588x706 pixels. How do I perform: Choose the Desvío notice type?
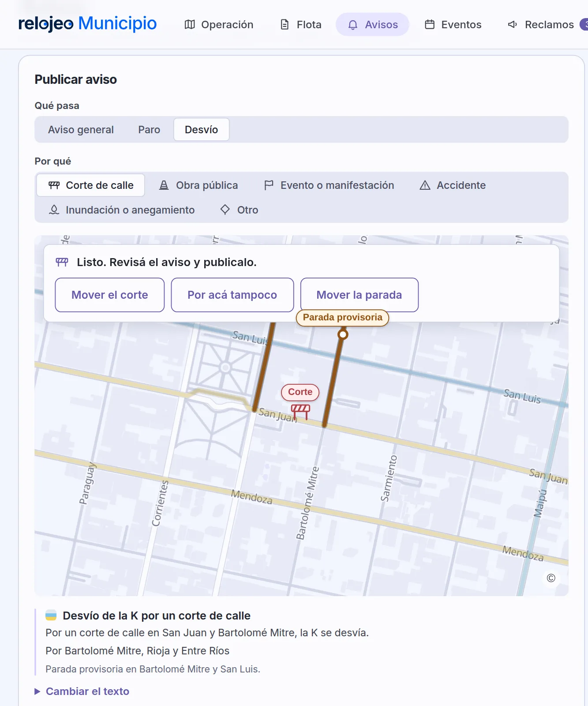pos(201,130)
